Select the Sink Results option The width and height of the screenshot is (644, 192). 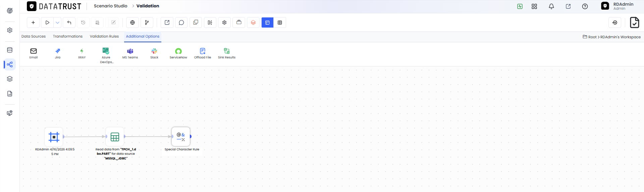tap(227, 53)
